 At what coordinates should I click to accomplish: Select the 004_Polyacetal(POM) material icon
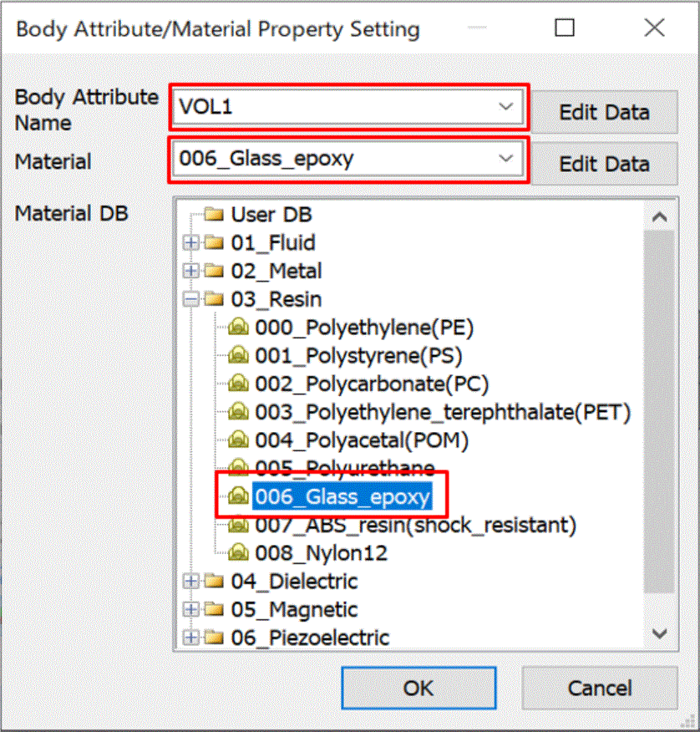tap(238, 440)
